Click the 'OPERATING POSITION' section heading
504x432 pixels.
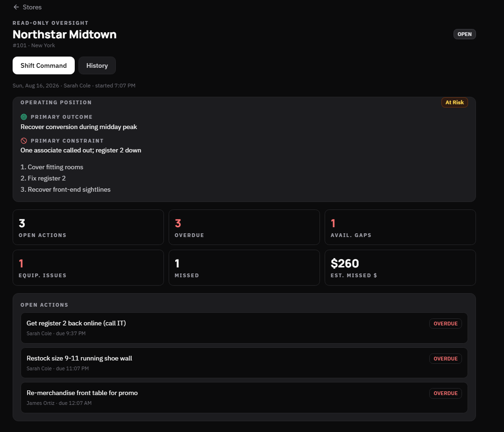click(x=56, y=102)
